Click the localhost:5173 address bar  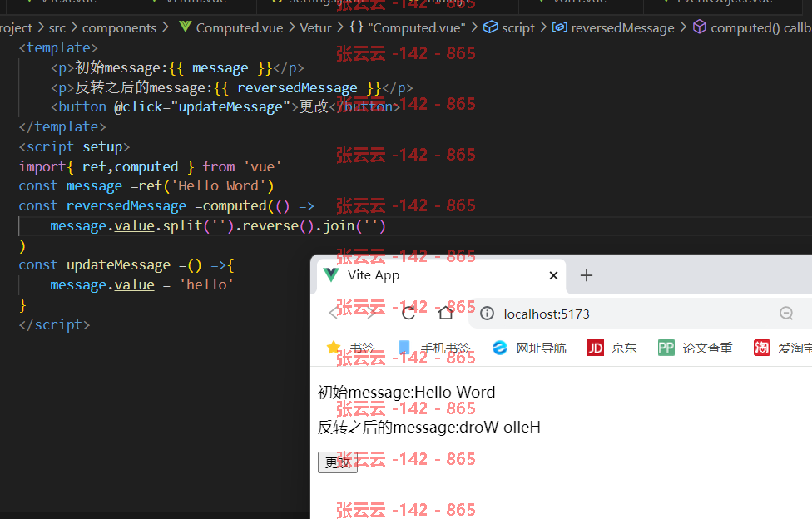point(640,314)
